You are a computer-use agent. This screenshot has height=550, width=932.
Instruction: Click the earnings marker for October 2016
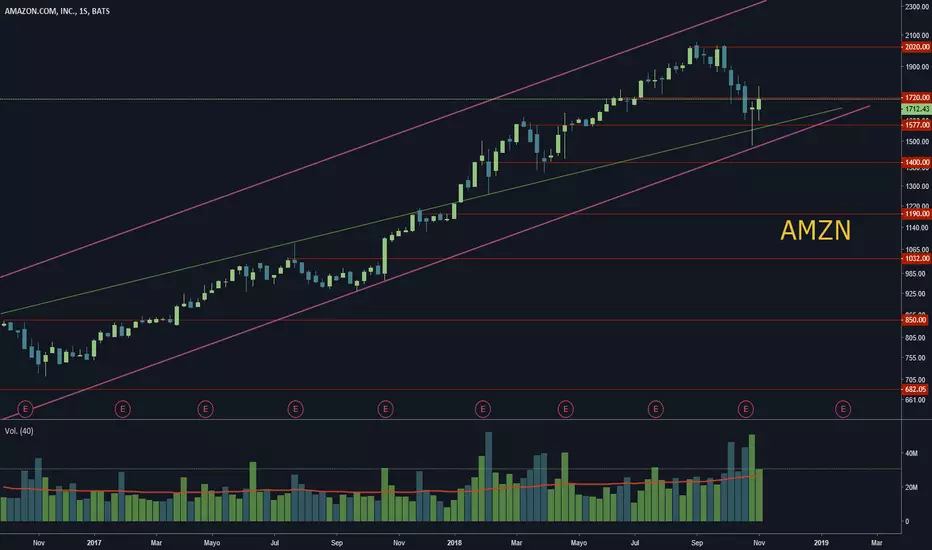pyautogui.click(x=26, y=408)
